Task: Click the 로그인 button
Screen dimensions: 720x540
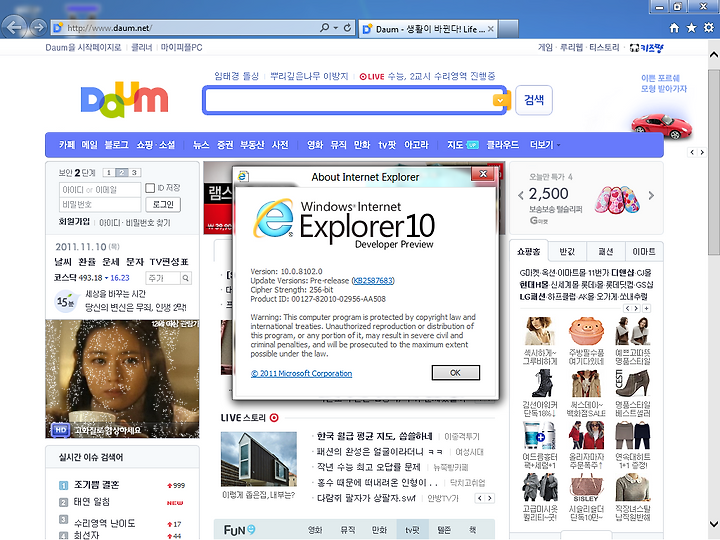Action: coord(163,204)
